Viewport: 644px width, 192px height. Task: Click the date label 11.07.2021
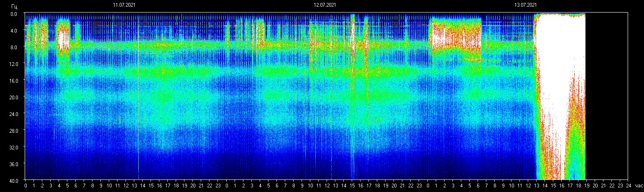click(124, 5)
